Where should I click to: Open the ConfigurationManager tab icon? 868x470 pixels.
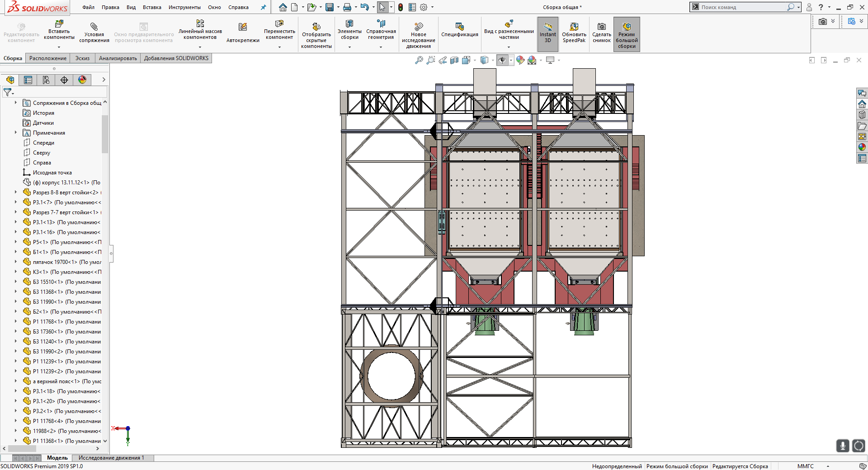click(x=46, y=80)
